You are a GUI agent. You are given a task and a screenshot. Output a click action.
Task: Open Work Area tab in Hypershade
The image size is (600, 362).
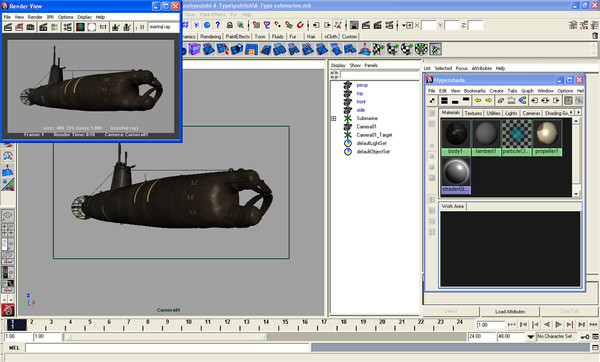pos(453,206)
